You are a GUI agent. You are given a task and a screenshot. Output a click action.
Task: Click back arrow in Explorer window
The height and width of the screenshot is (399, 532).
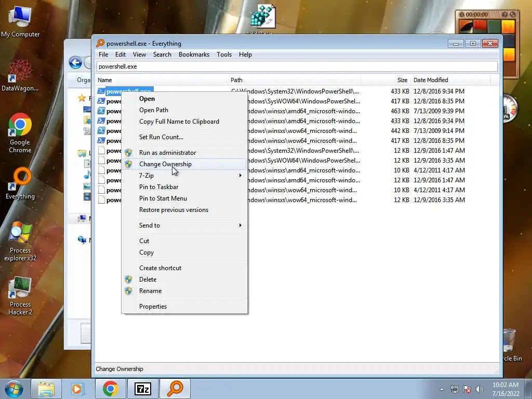(75, 63)
